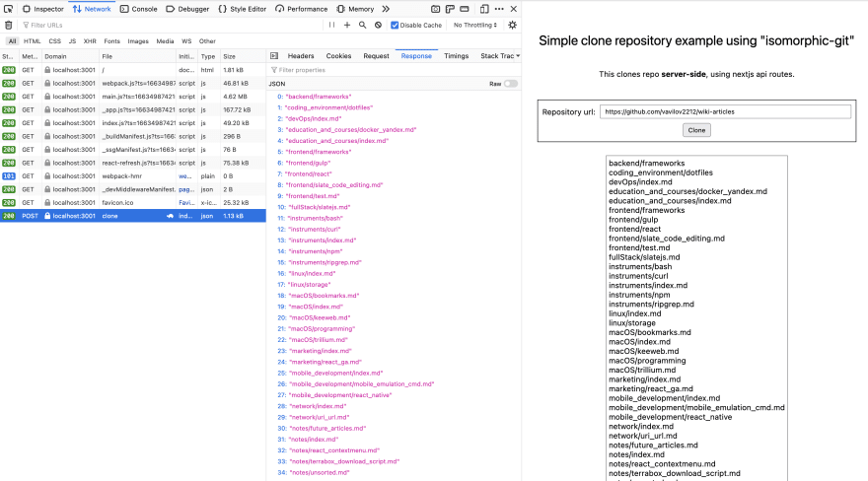Activate the element picker icon

tap(8, 9)
